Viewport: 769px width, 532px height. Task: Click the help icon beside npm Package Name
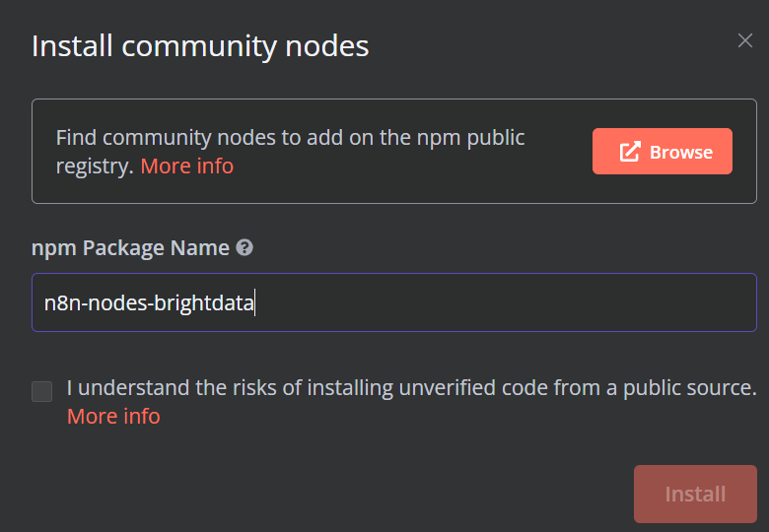pyautogui.click(x=245, y=248)
